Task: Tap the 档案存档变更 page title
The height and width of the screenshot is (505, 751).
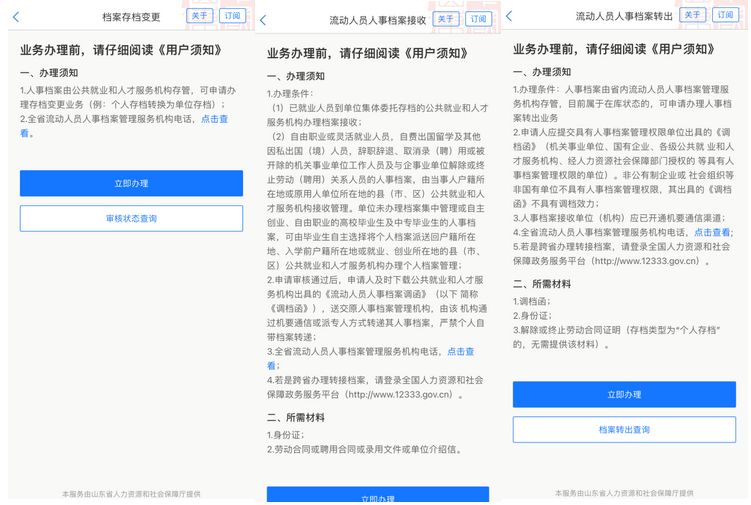Action: pyautogui.click(x=131, y=17)
